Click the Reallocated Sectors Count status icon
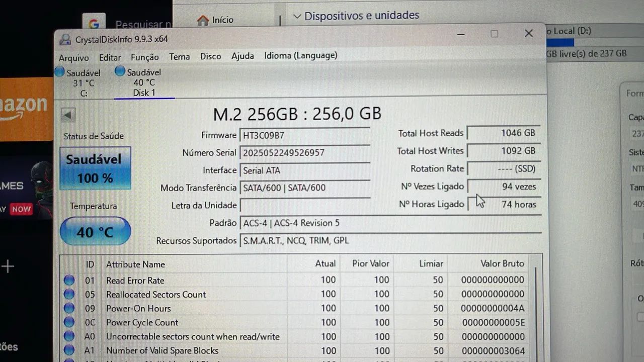This screenshot has height=362, width=644. click(69, 295)
